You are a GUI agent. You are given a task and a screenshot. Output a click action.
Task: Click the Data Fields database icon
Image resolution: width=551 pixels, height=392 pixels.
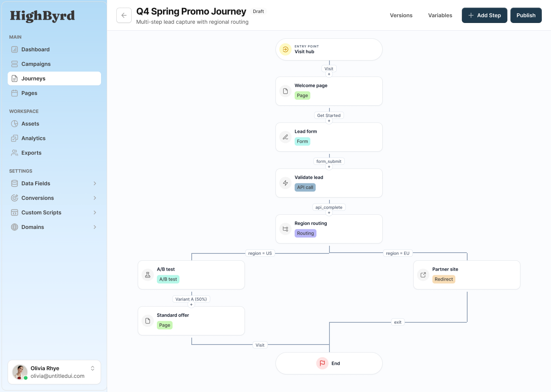pos(15,183)
